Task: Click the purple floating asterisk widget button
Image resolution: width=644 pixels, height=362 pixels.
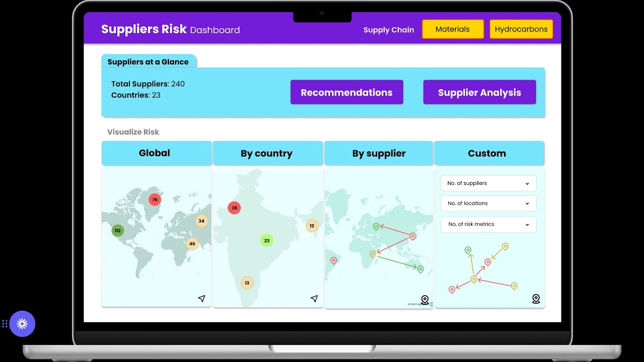Action: [x=22, y=324]
